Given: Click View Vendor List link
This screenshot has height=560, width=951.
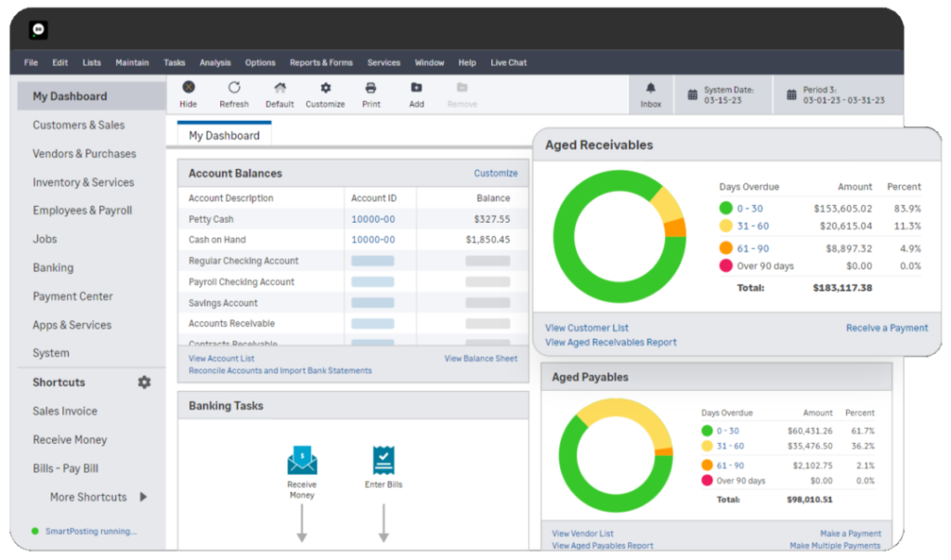Looking at the screenshot, I should click(x=582, y=533).
